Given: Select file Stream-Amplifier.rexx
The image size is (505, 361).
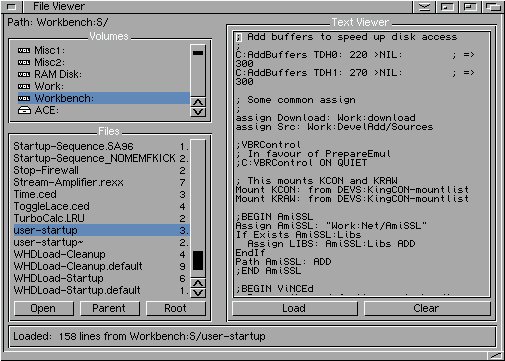Looking at the screenshot, I should tap(101, 182).
